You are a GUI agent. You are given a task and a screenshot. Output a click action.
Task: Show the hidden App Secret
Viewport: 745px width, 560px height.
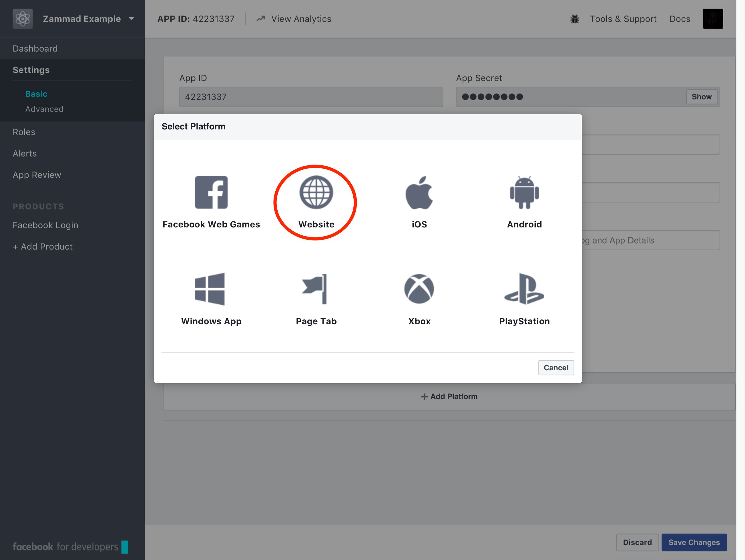(702, 97)
